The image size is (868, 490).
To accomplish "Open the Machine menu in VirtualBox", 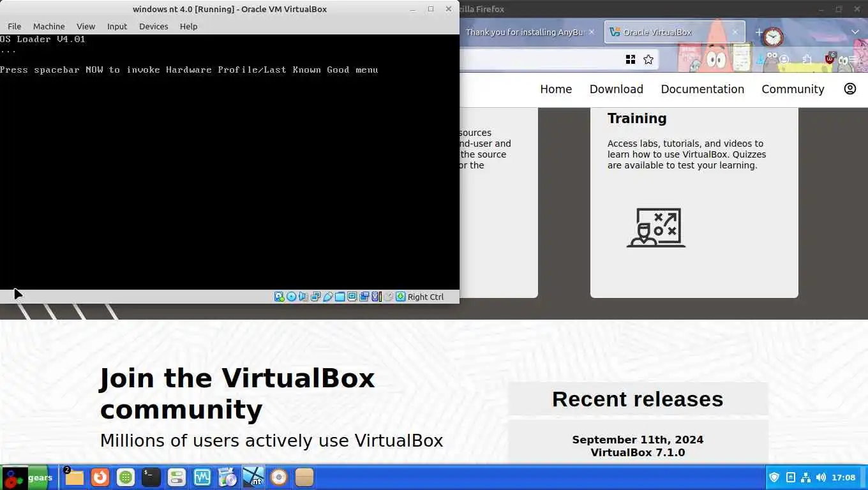I will [49, 26].
